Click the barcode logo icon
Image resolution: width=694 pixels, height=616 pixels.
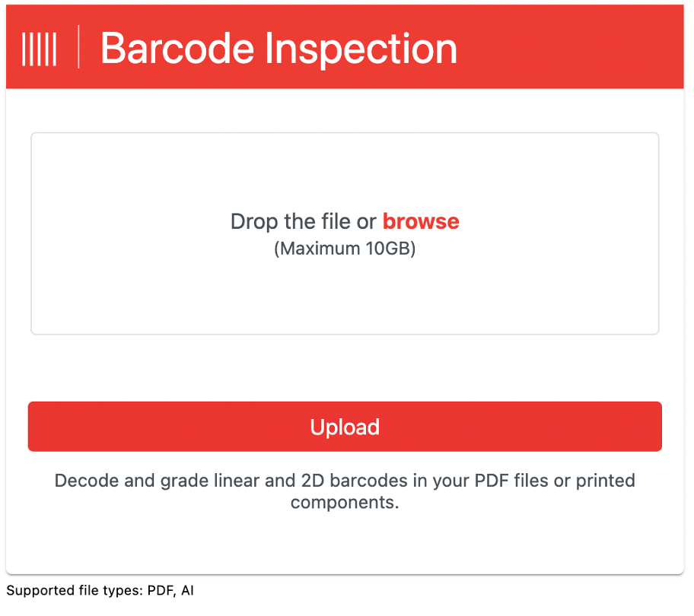[40, 48]
